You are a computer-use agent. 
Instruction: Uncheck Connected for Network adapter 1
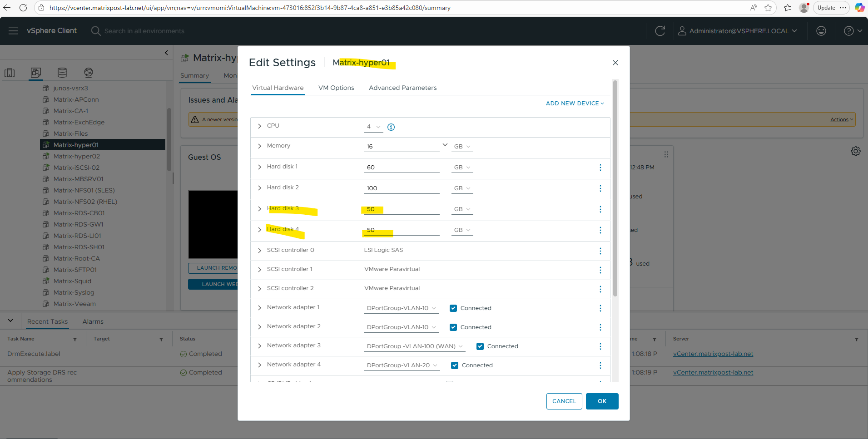(x=453, y=308)
